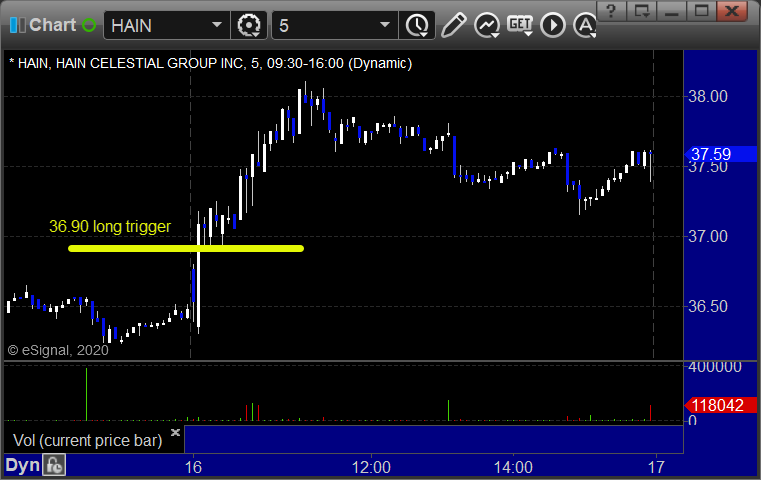Click the detach window button
Image resolution: width=761 pixels, height=480 pixels.
pyautogui.click(x=641, y=11)
